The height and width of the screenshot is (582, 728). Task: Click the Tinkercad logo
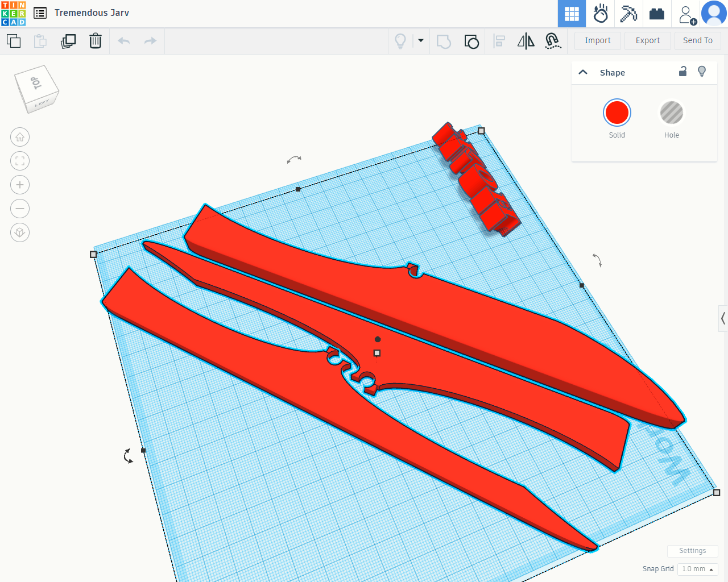coord(14,14)
